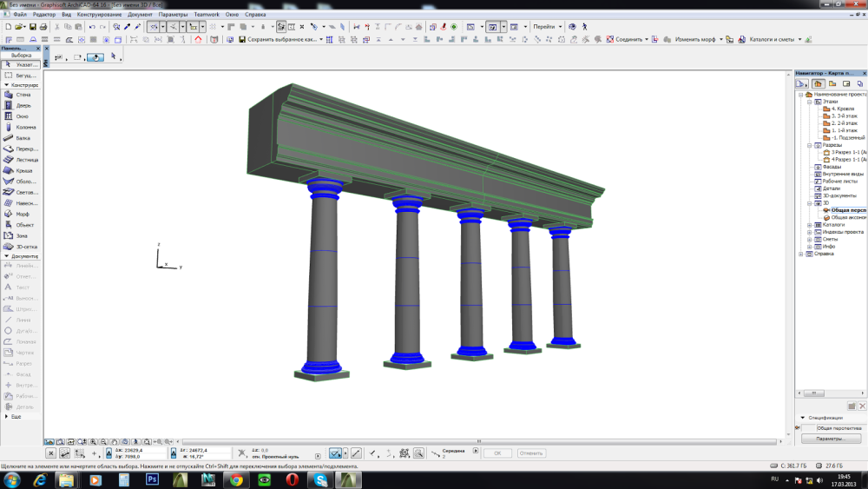Click the Windows Start button
Image resolution: width=868 pixels, height=489 pixels.
click(x=11, y=479)
